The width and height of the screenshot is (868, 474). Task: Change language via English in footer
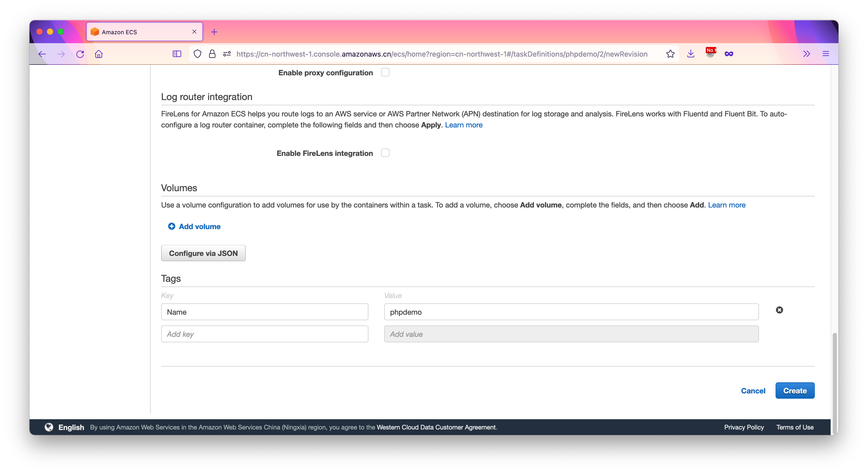71,427
